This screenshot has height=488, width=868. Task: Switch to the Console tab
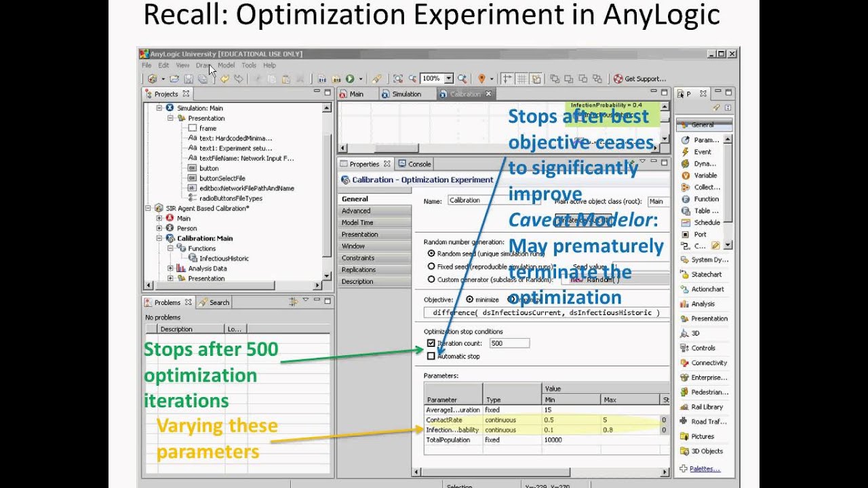(414, 164)
